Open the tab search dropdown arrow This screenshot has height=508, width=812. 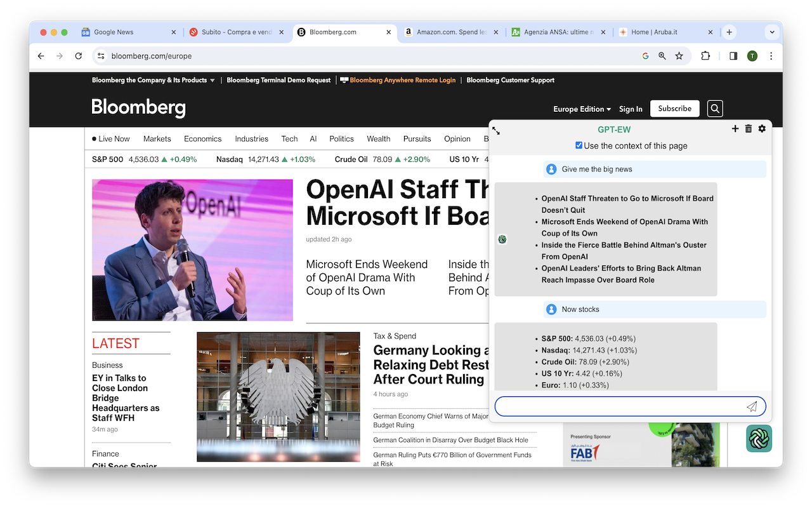point(772,32)
